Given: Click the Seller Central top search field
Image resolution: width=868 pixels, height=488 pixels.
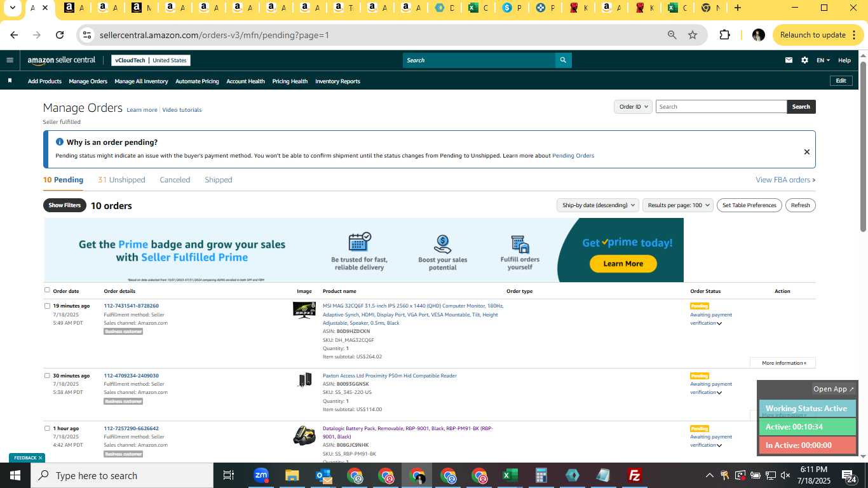Looking at the screenshot, I should tap(478, 60).
